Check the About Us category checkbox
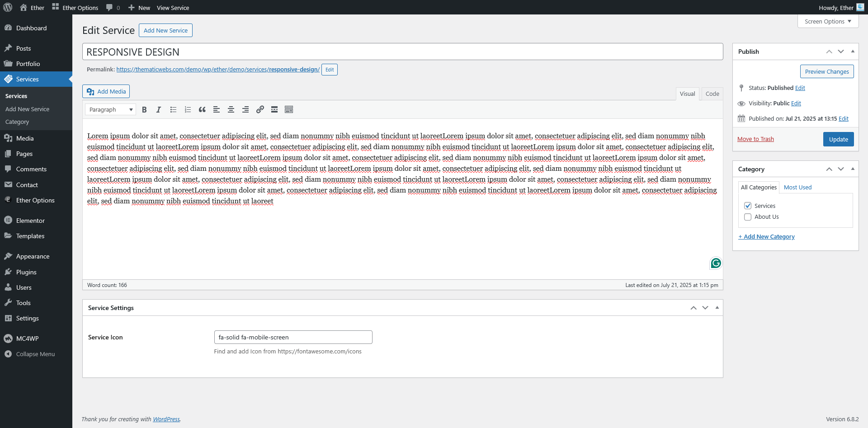This screenshot has width=868, height=428. 748,217
